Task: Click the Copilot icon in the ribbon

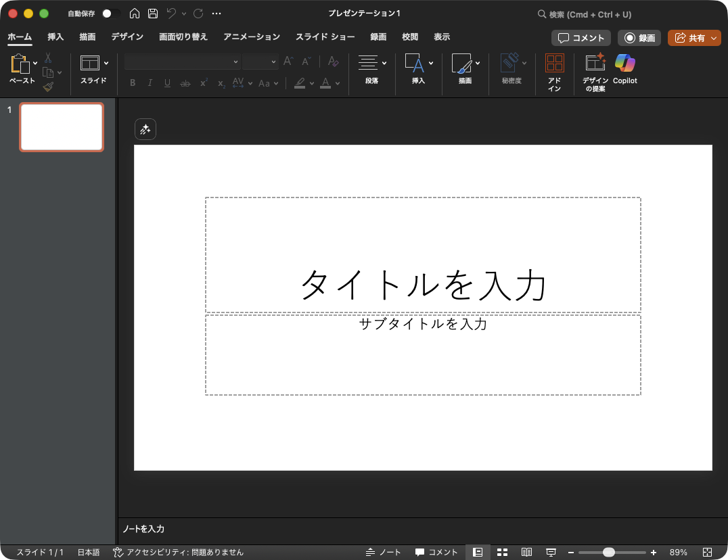Action: [x=624, y=64]
